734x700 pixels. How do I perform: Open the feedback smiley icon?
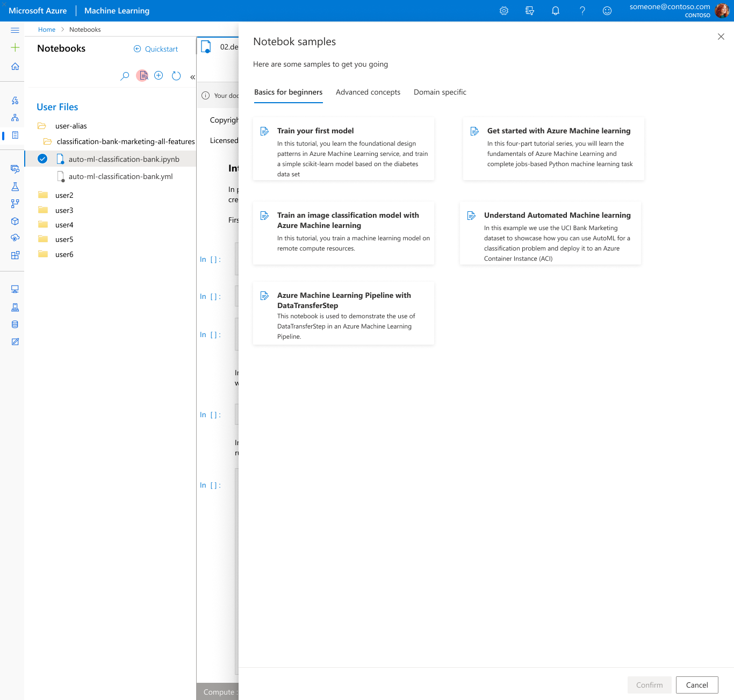607,11
